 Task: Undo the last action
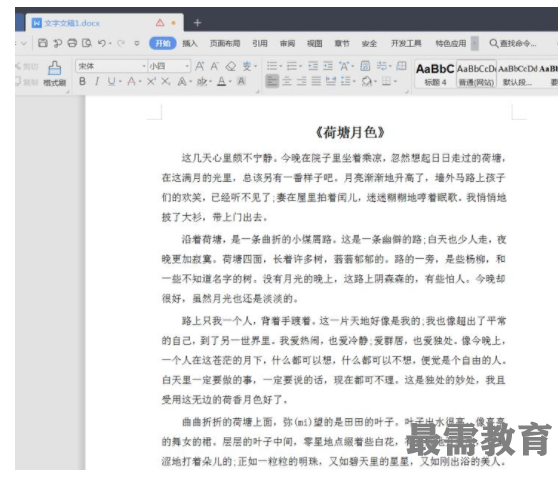click(102, 43)
